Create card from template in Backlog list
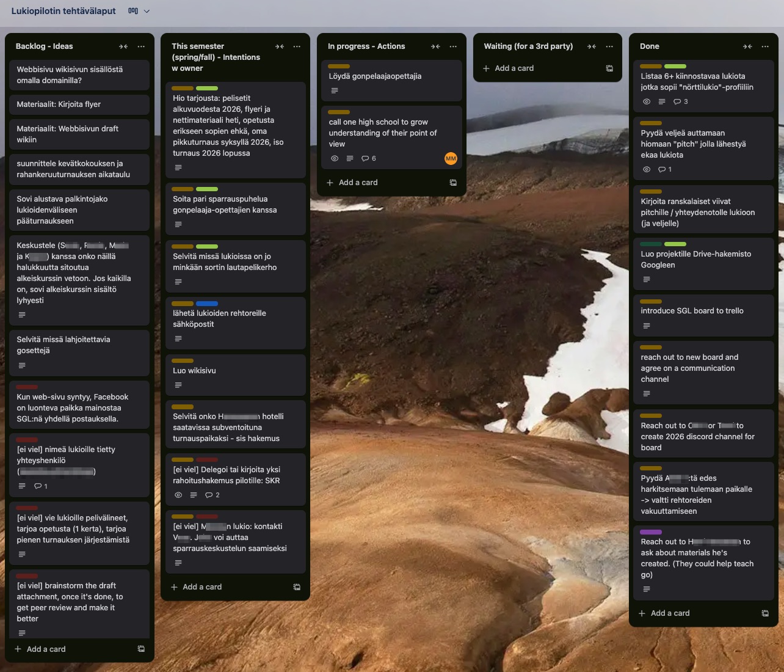 point(141,649)
